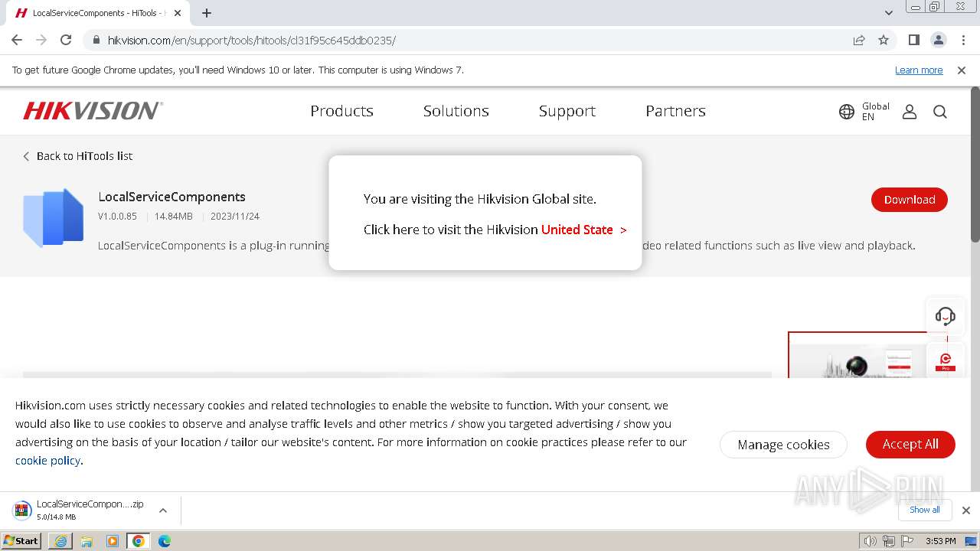Share this page from the address bar
Image resolution: width=980 pixels, height=551 pixels.
click(859, 40)
